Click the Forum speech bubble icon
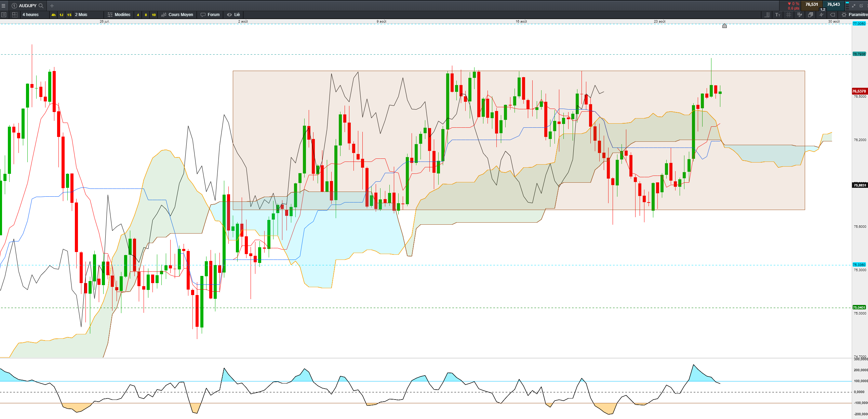868x419 pixels. tap(203, 15)
